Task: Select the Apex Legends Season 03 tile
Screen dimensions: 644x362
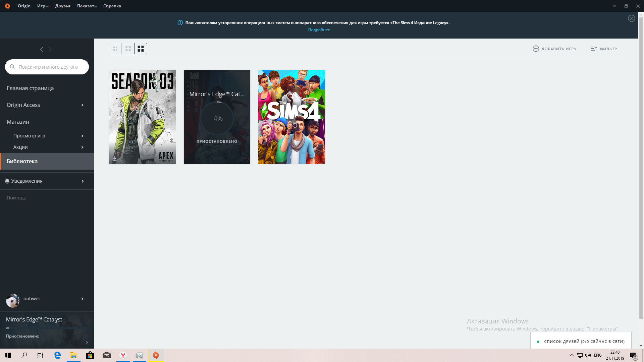Action: pos(142,117)
